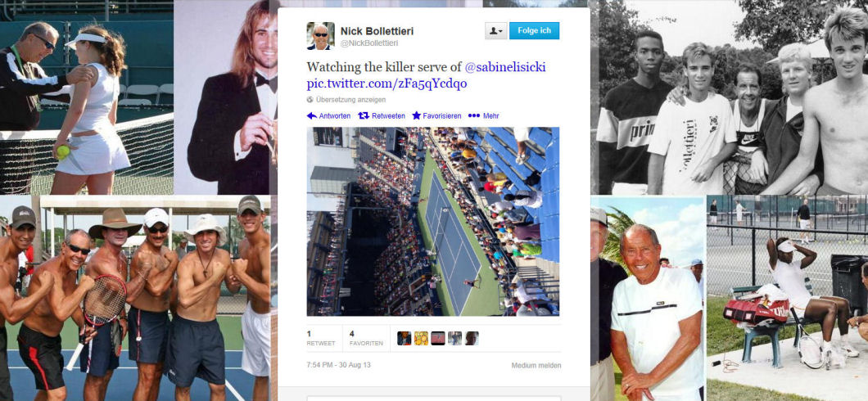Click the Nick Bollettieri name heading
The width and height of the screenshot is (868, 401).
click(377, 31)
